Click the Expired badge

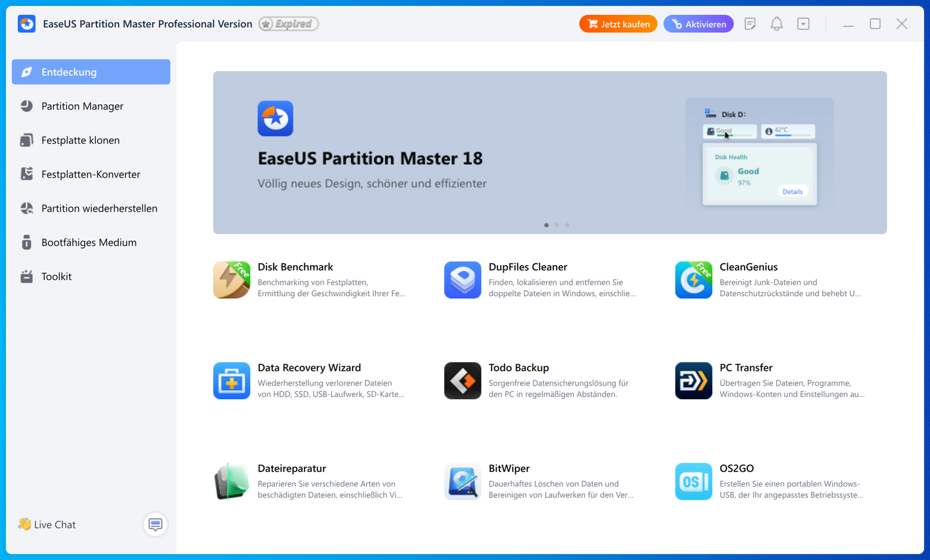tap(288, 24)
